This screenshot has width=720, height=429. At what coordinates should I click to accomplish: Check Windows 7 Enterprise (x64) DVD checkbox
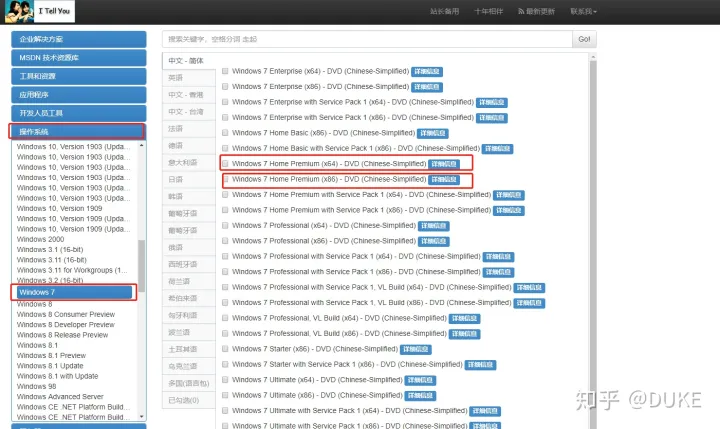[x=225, y=71]
